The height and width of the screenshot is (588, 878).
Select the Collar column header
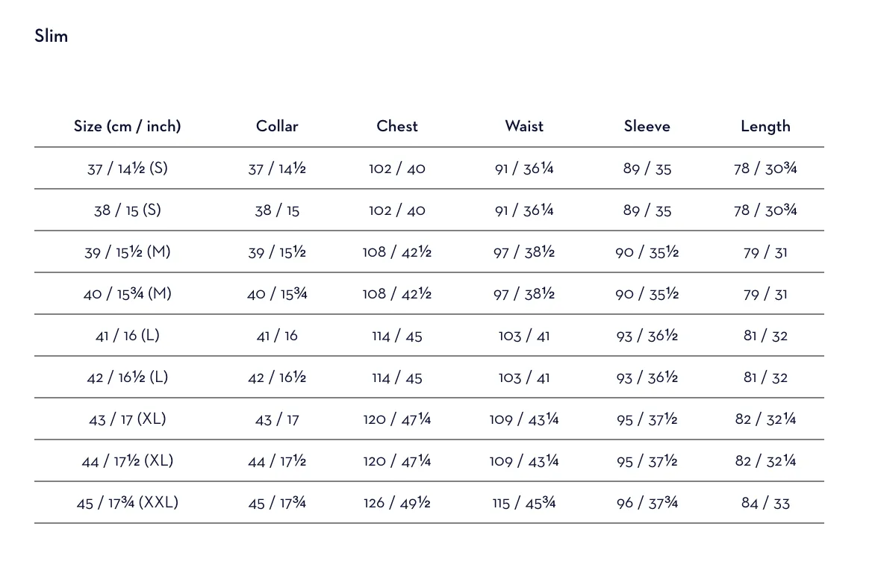[276, 126]
